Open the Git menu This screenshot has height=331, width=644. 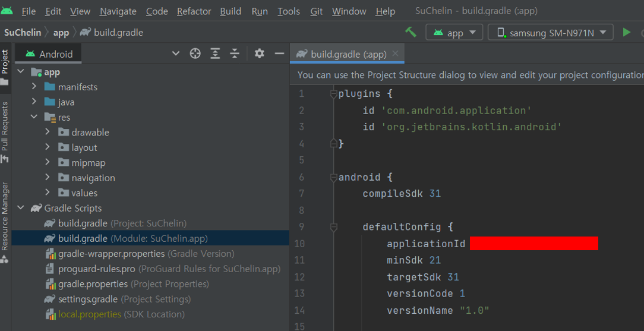coord(316,11)
